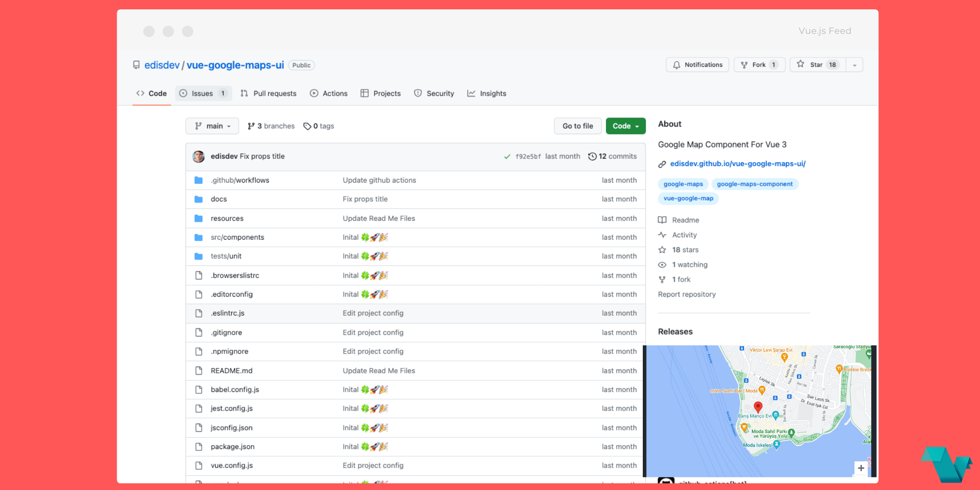Click the map zoom plus control
This screenshot has height=490, width=980.
[x=861, y=468]
